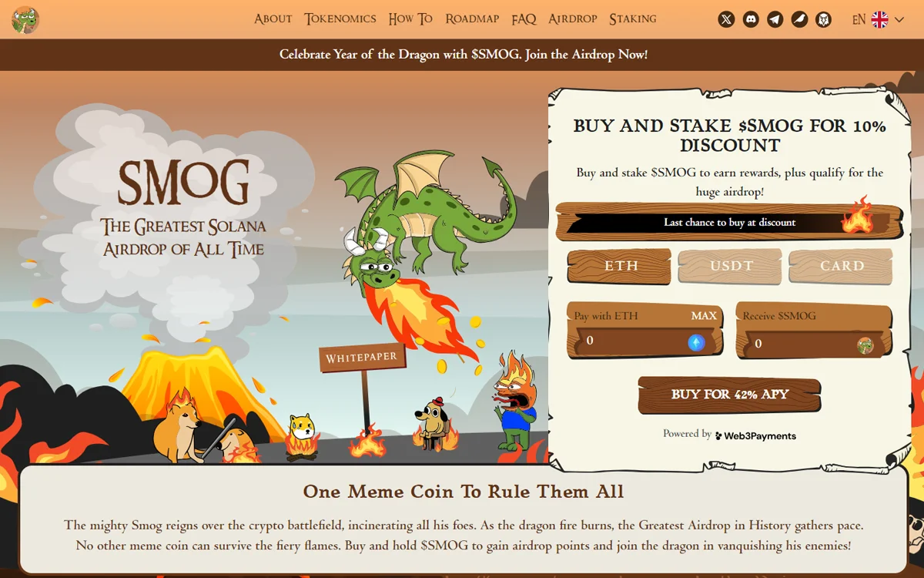924x578 pixels.
Task: Select CARD payment option
Action: [841, 266]
